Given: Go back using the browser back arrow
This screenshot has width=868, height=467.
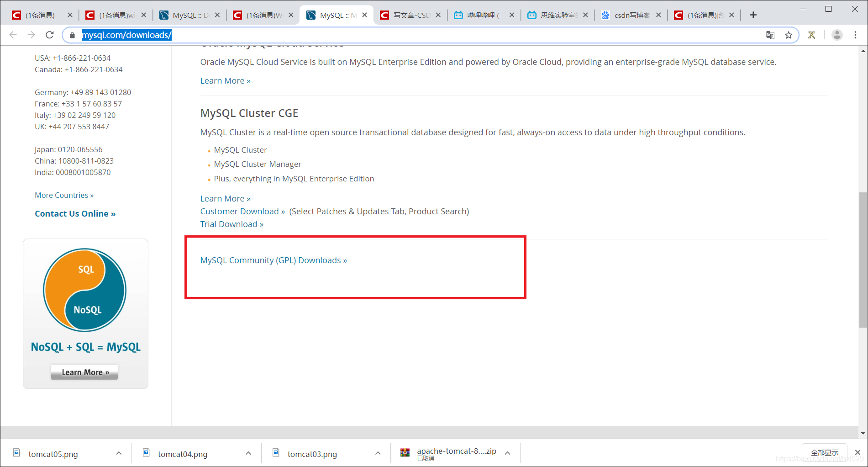Looking at the screenshot, I should [13, 35].
